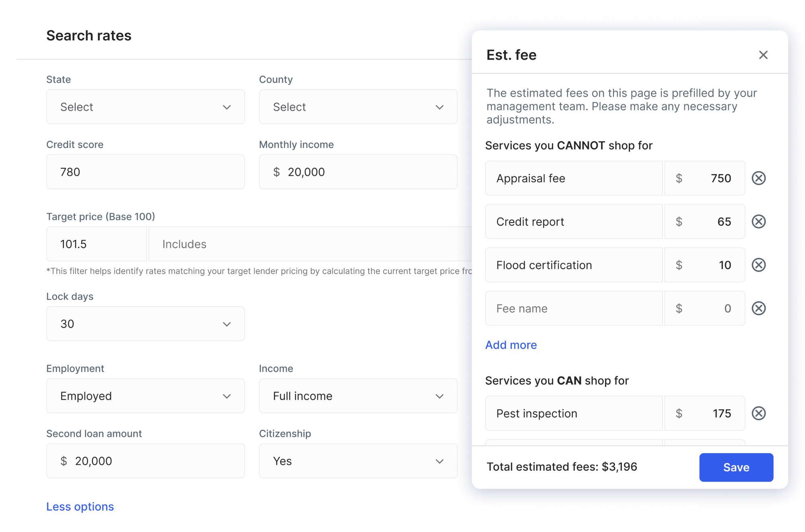Open the Lock days dropdown
The height and width of the screenshot is (532, 805).
pyautogui.click(x=145, y=324)
